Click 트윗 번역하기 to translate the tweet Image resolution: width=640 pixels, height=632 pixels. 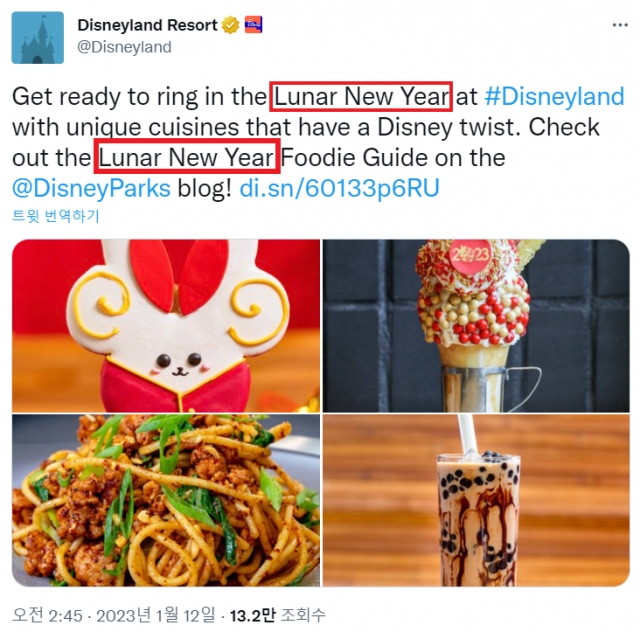(56, 216)
